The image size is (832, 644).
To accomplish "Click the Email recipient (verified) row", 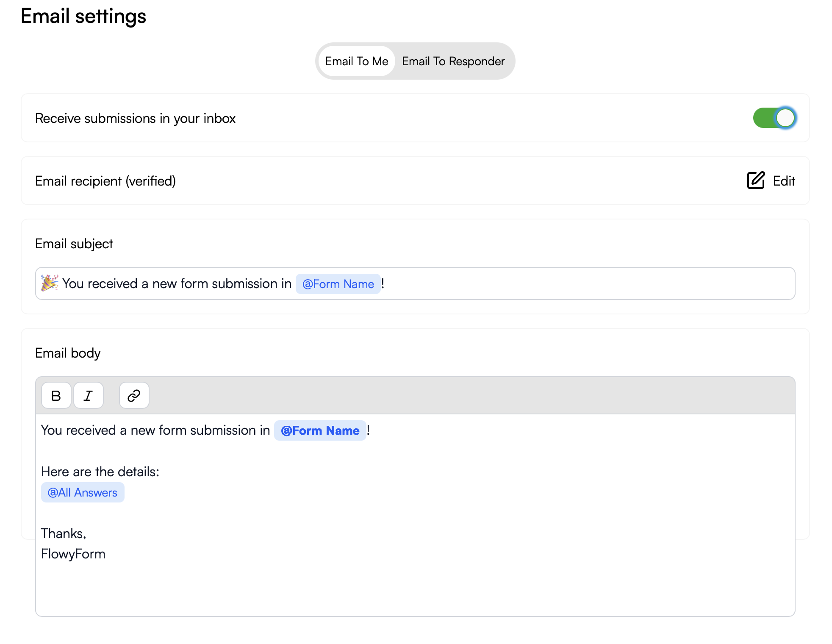I will coord(105,180).
